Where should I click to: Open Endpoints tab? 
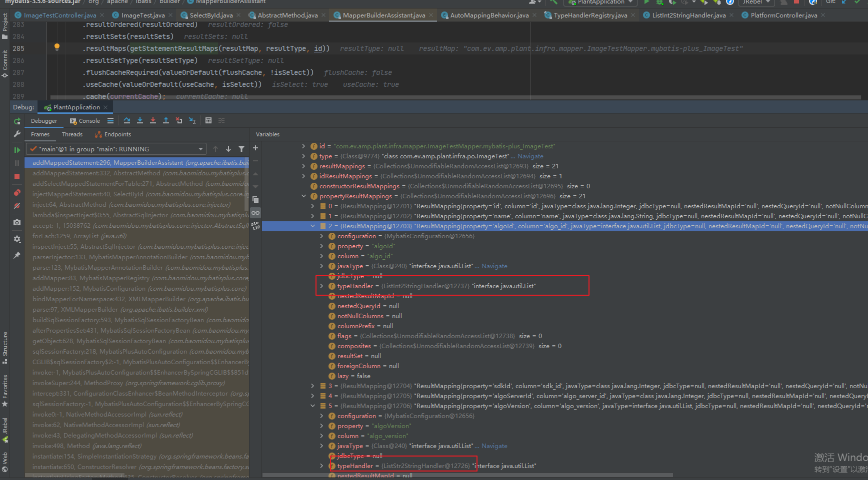113,134
